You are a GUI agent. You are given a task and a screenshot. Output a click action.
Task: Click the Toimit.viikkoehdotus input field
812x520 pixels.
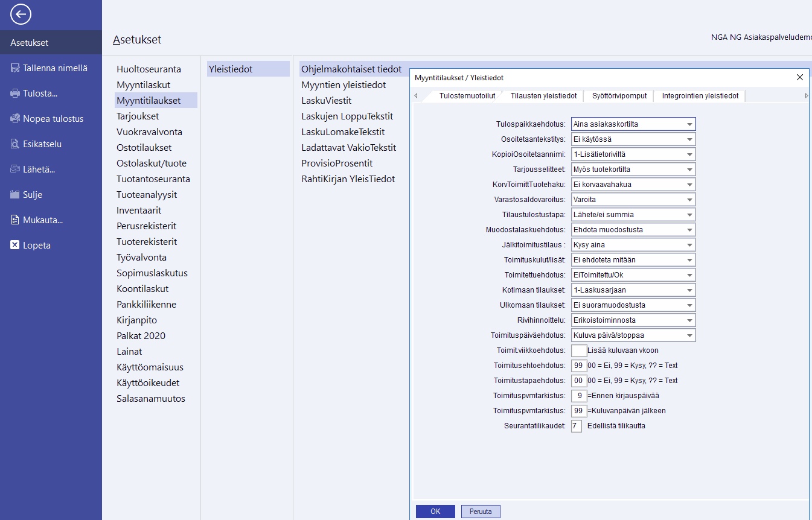(x=578, y=350)
